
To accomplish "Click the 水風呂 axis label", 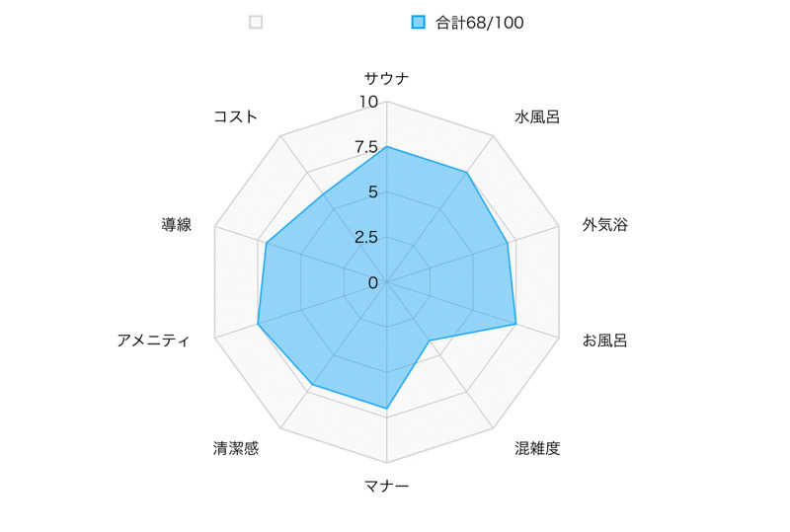I will point(537,116).
